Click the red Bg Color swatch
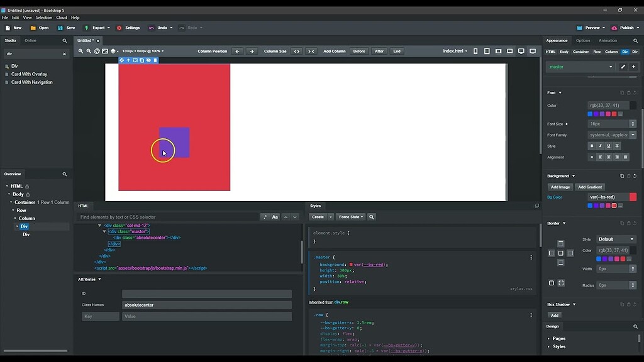Viewport: 644px width, 362px height. [x=633, y=197]
